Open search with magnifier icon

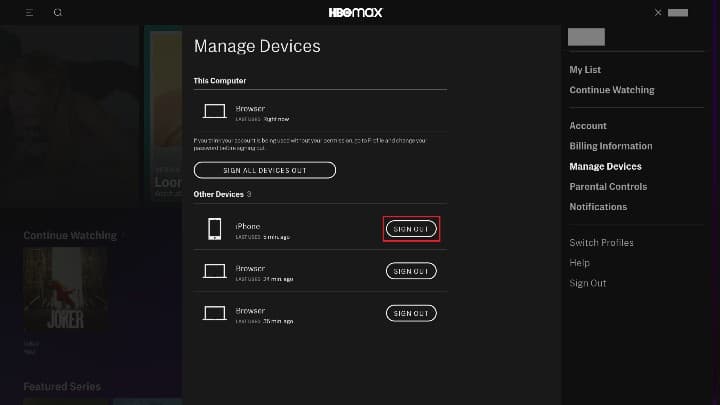coord(58,12)
